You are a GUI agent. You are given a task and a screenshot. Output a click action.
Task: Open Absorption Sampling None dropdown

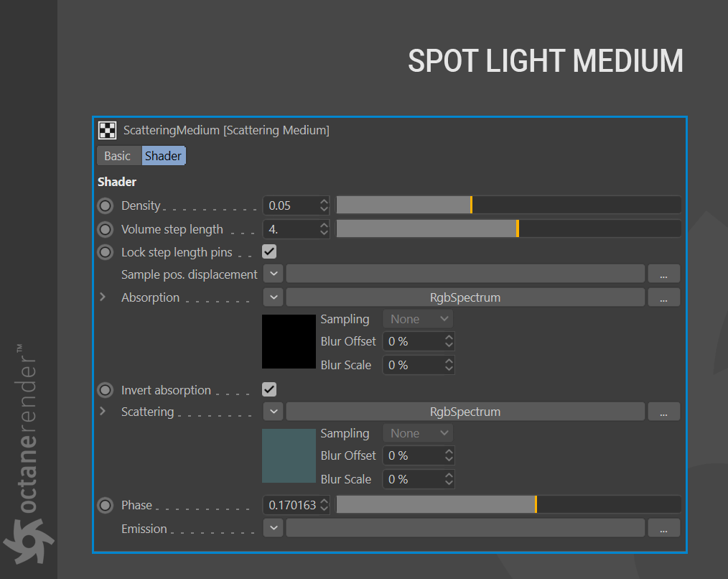point(418,319)
